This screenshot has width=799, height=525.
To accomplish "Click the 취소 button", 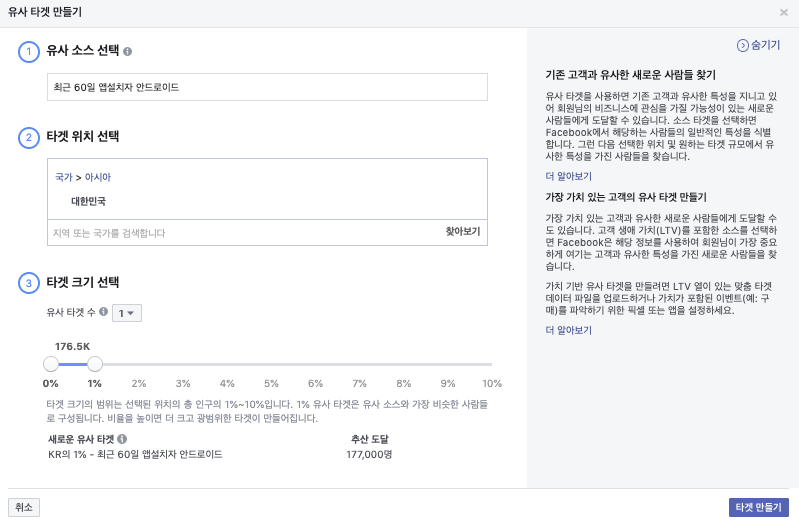I will (24, 508).
